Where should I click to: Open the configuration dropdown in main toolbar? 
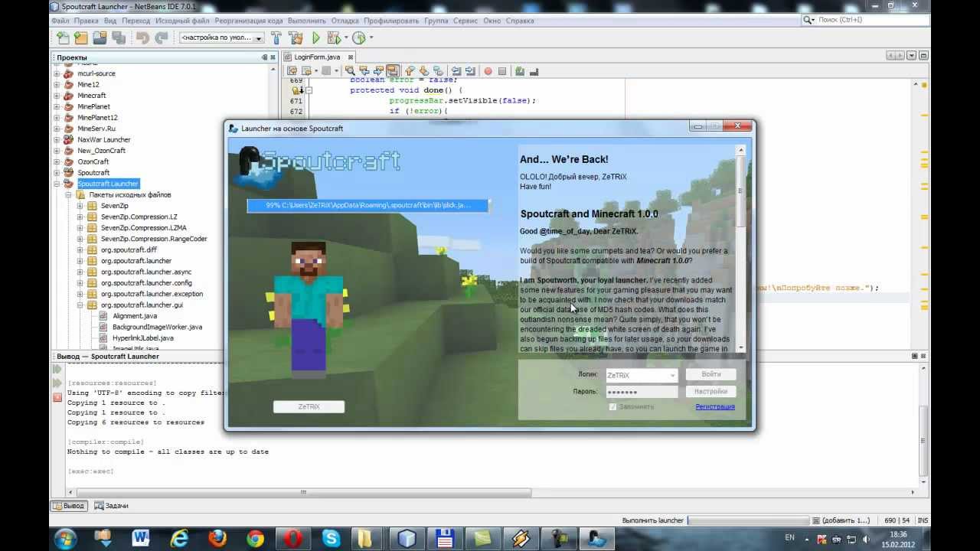tap(259, 38)
